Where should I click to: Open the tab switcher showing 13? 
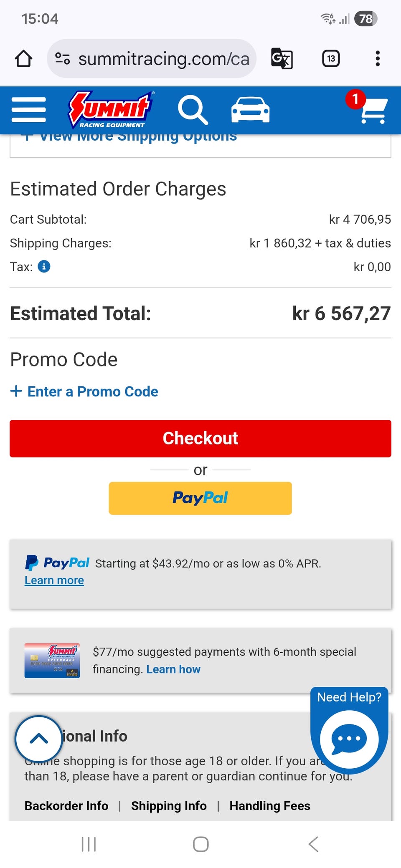pyautogui.click(x=331, y=58)
